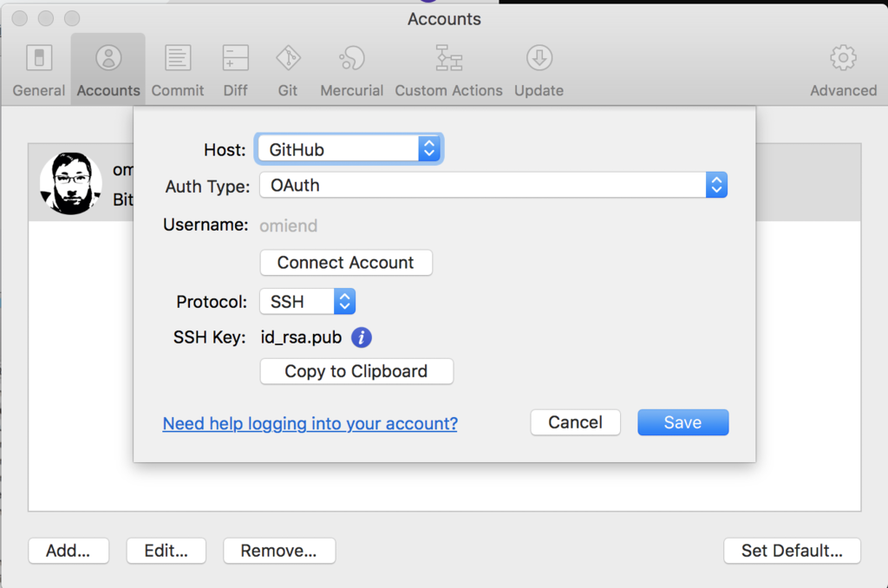Cancel the account dialog
The image size is (888, 588).
coord(576,422)
